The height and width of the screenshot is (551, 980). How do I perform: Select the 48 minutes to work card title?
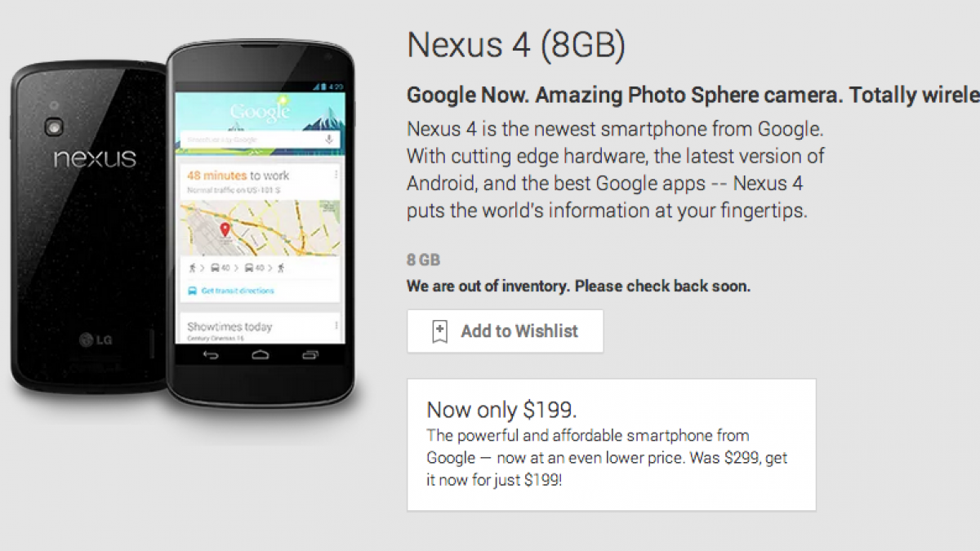[238, 176]
